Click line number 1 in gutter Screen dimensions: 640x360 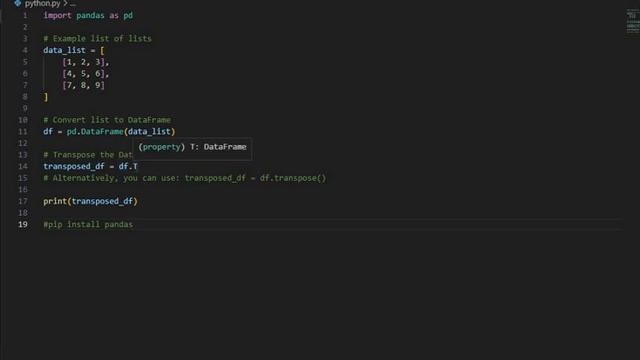click(x=25, y=16)
